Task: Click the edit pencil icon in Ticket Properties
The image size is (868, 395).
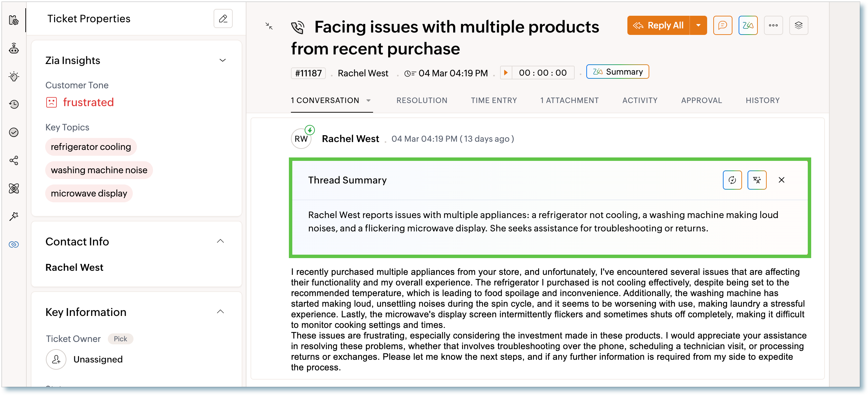Action: click(x=223, y=18)
